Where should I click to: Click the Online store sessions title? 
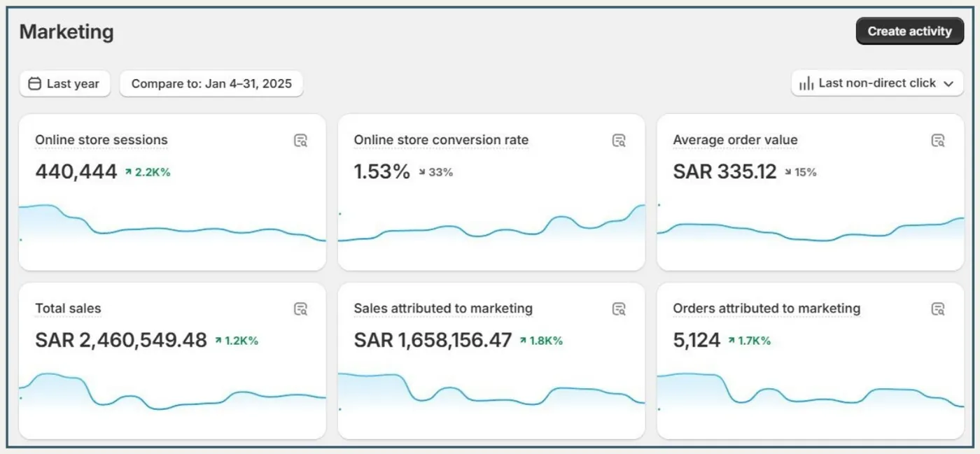coord(101,140)
